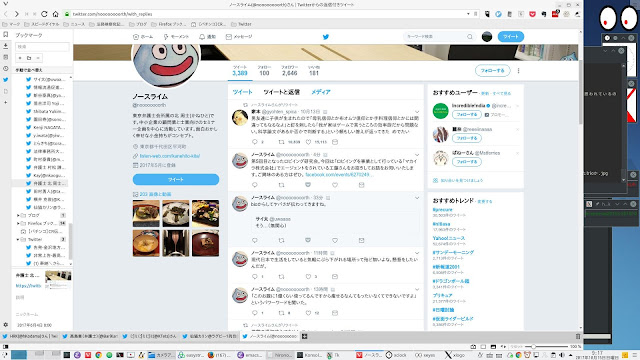The height and width of the screenshot is (360, 640).
Task: Open モーメント in Twitter navigation
Action: [176, 37]
